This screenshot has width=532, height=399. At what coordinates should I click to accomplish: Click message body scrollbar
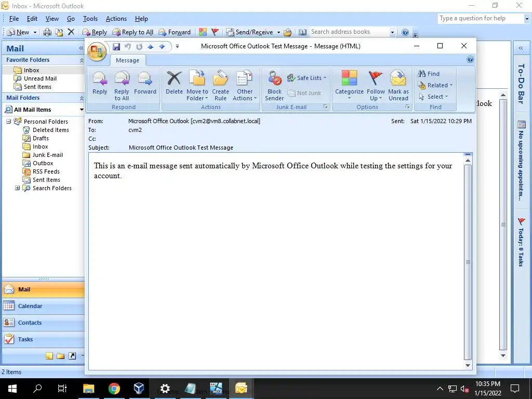pos(468,262)
